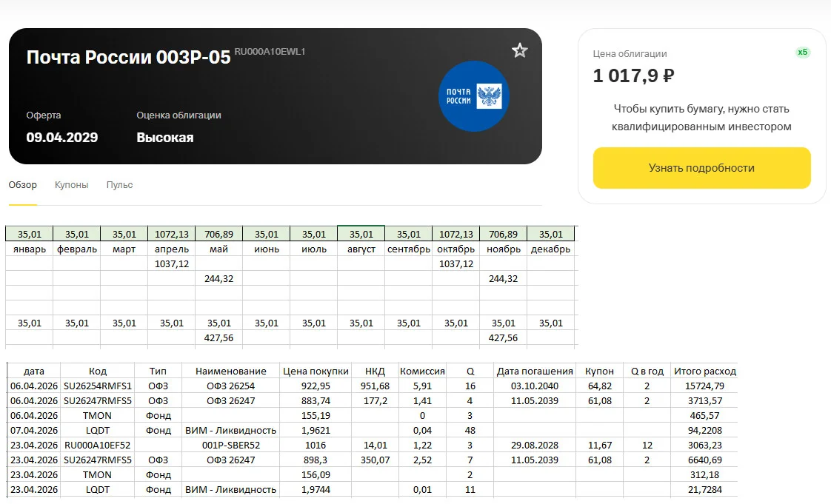Click the offer date 09.04.2029
The height and width of the screenshot is (504, 831).
[62, 137]
